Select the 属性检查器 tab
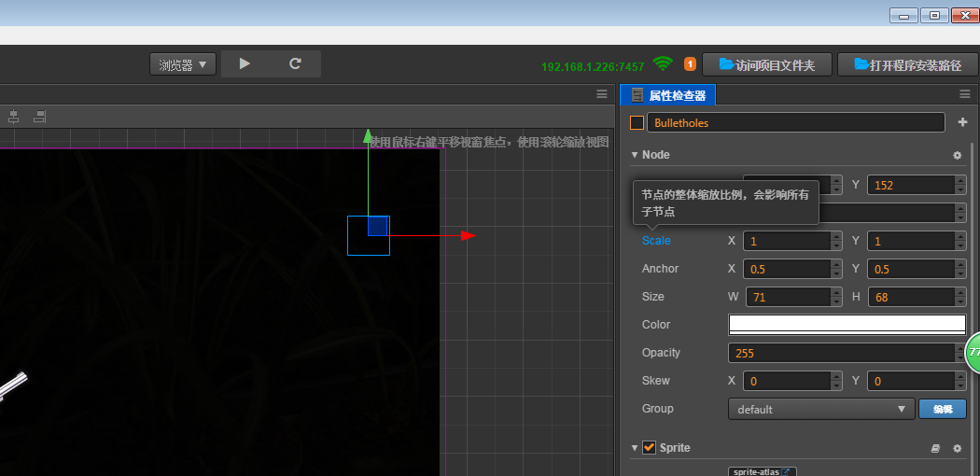 [668, 95]
